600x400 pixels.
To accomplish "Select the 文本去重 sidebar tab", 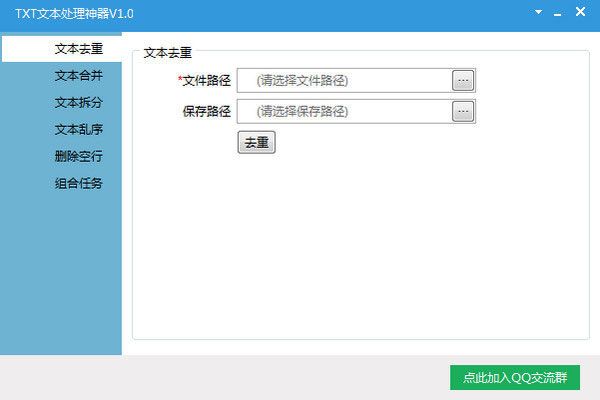I will (78, 49).
